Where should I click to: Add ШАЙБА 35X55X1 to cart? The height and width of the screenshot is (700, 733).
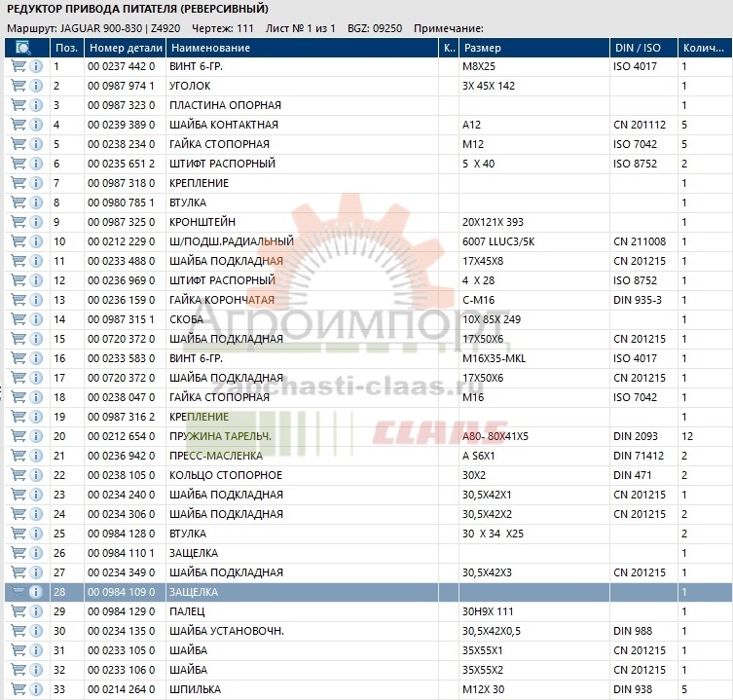pos(18,650)
